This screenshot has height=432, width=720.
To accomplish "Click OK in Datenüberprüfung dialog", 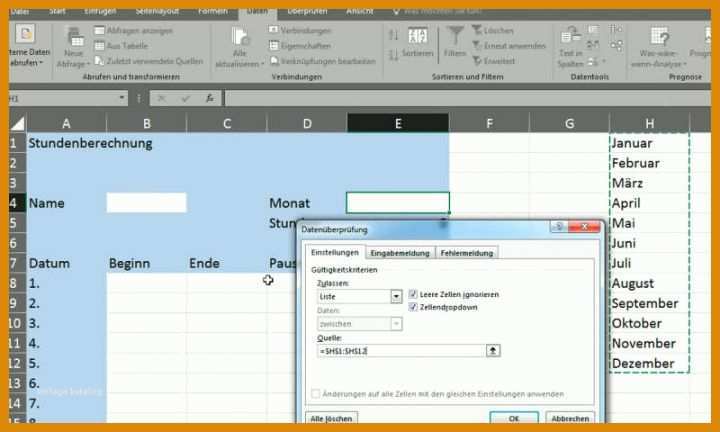I will click(x=513, y=418).
